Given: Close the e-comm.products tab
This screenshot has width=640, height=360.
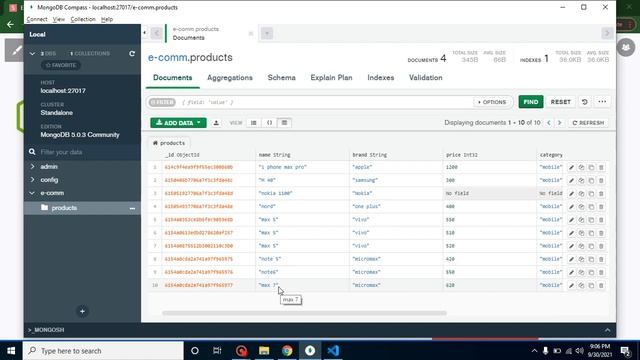Looking at the screenshot, I should (251, 33).
